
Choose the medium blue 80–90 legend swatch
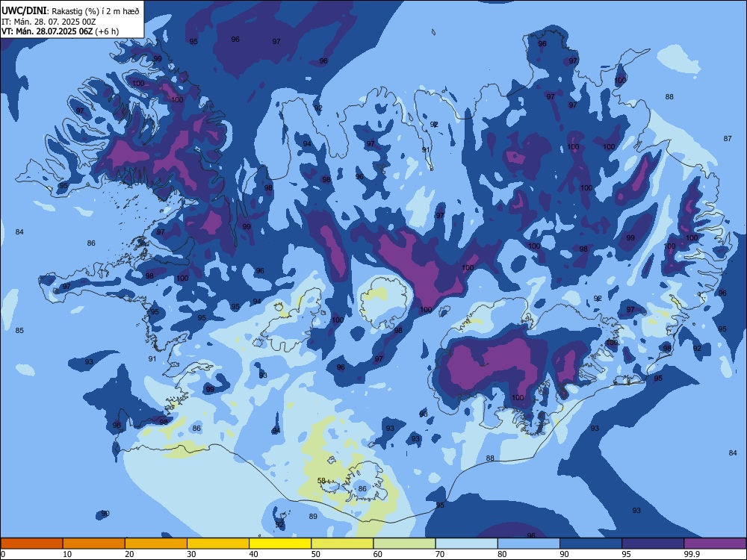coord(529,544)
